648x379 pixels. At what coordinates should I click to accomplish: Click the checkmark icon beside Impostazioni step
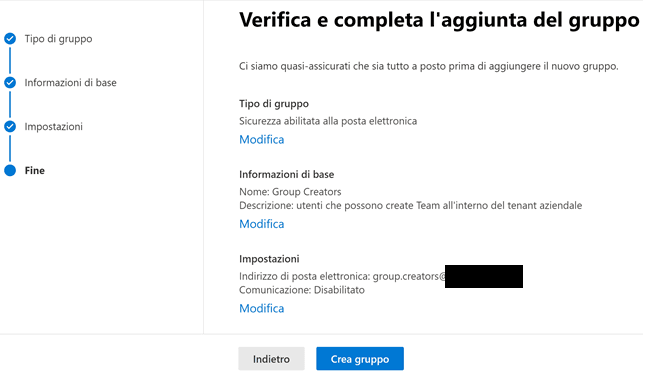pyautogui.click(x=10, y=126)
